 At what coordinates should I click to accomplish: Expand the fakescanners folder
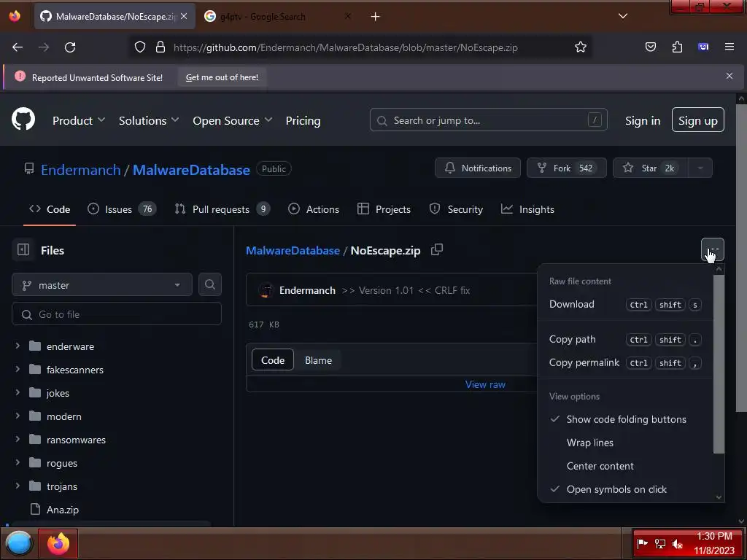(18, 370)
